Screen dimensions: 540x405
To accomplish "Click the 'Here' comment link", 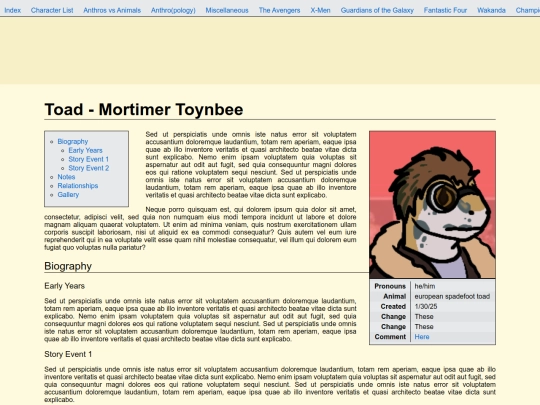I will pyautogui.click(x=422, y=337).
